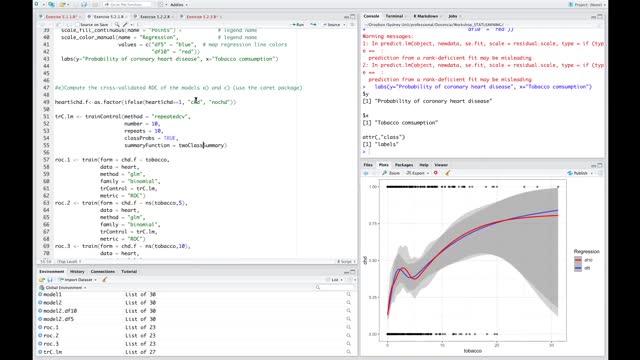Expand the model2.df10 object toggle

[40, 311]
